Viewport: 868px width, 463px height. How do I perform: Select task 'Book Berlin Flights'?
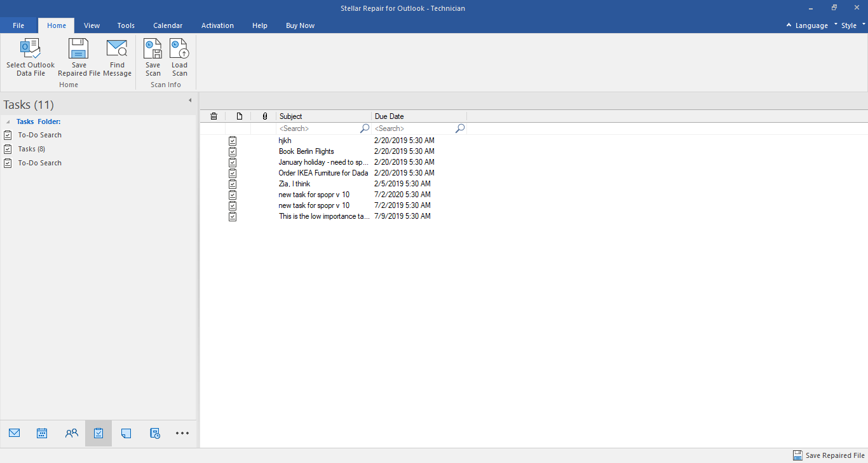click(x=306, y=151)
